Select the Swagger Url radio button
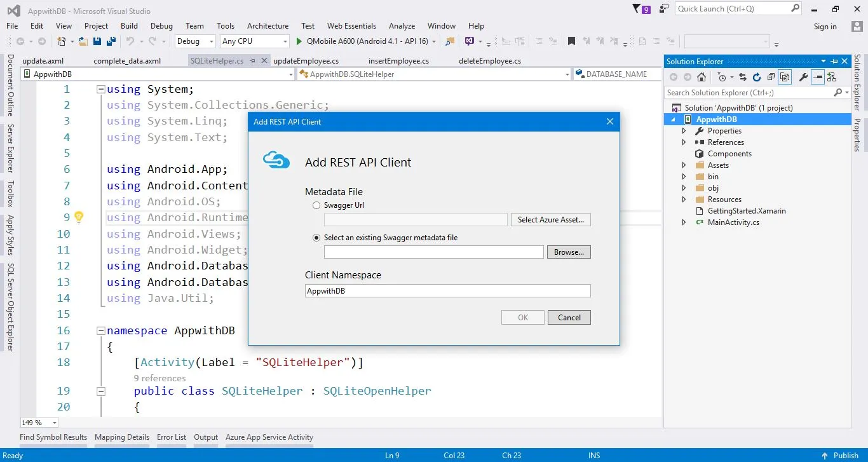 point(316,205)
